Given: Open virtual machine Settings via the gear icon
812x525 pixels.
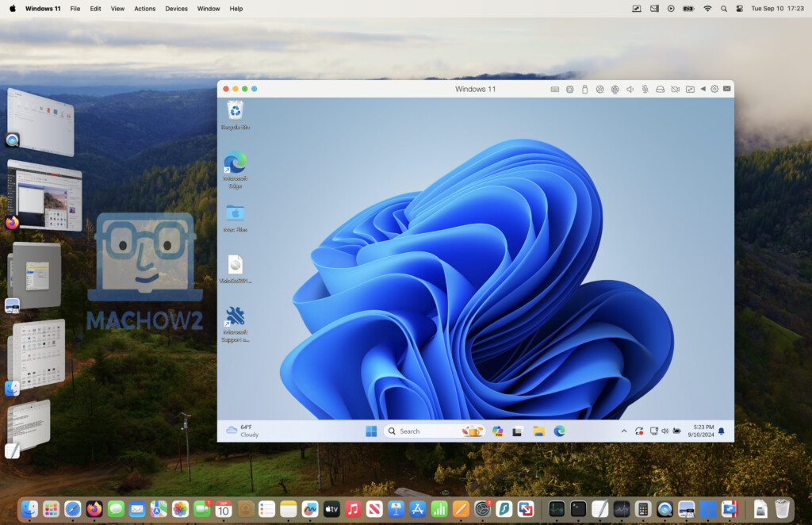Looking at the screenshot, I should (x=714, y=89).
